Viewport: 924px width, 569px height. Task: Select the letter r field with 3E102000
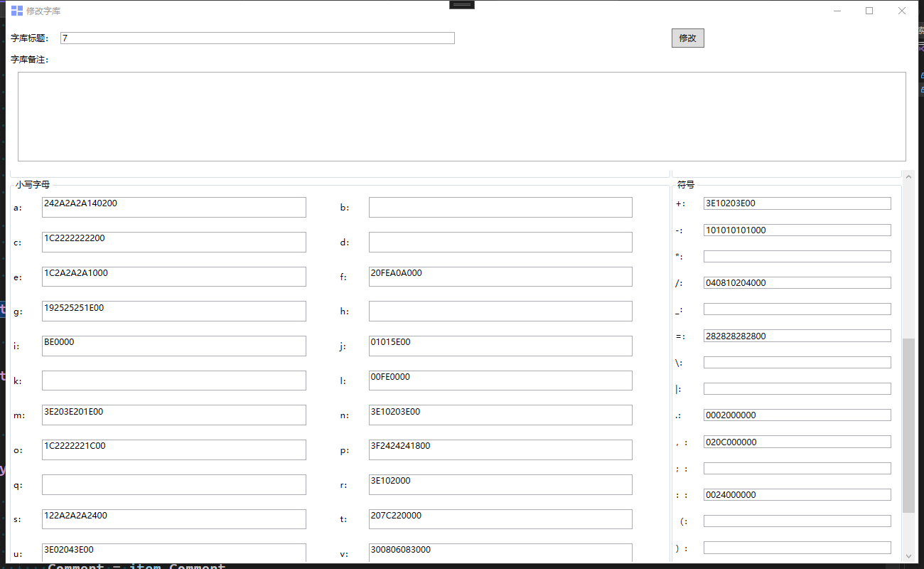500,484
